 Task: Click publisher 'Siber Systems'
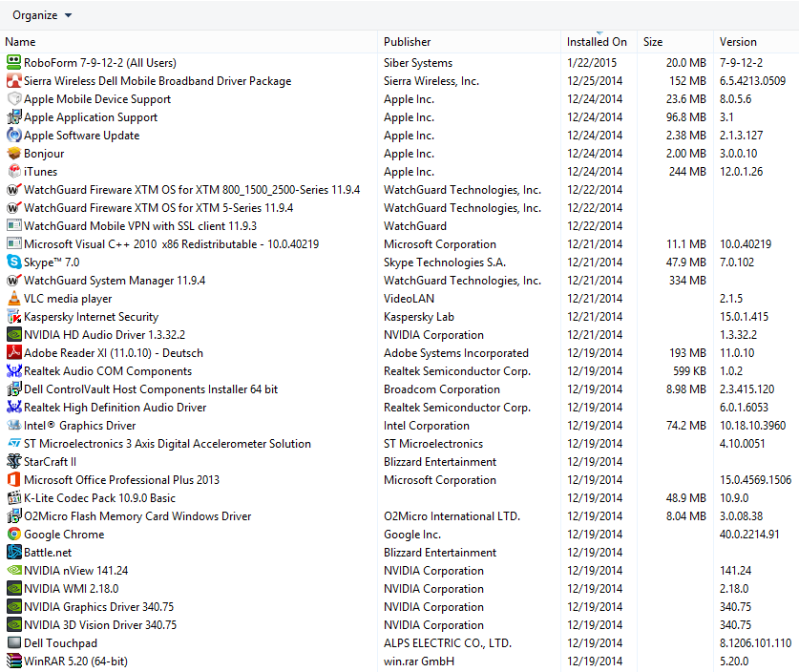point(418,63)
